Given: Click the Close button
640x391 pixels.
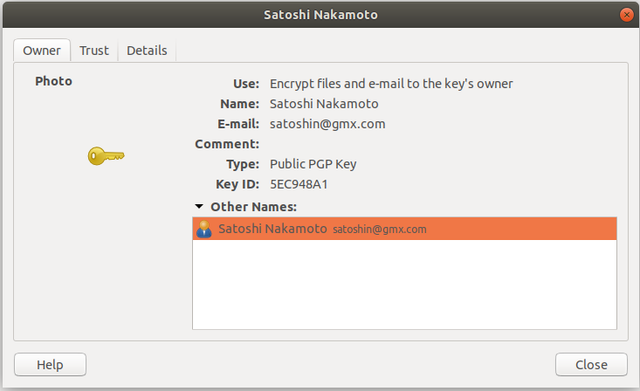Looking at the screenshot, I should pos(591,364).
